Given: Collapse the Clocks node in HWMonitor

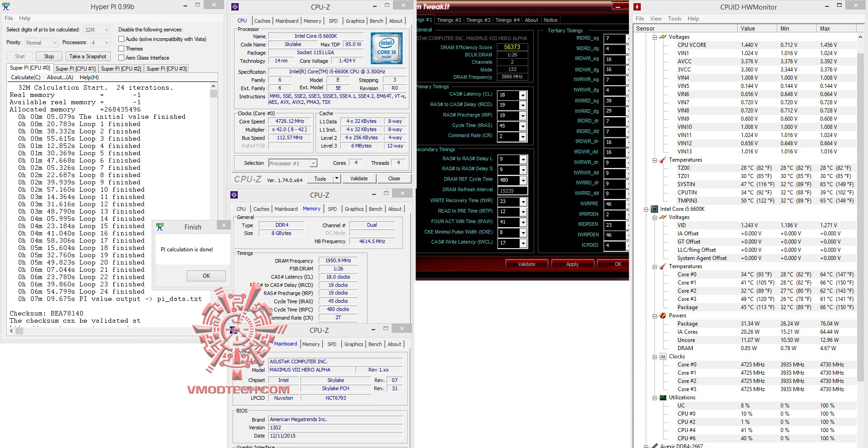Looking at the screenshot, I should [x=654, y=357].
